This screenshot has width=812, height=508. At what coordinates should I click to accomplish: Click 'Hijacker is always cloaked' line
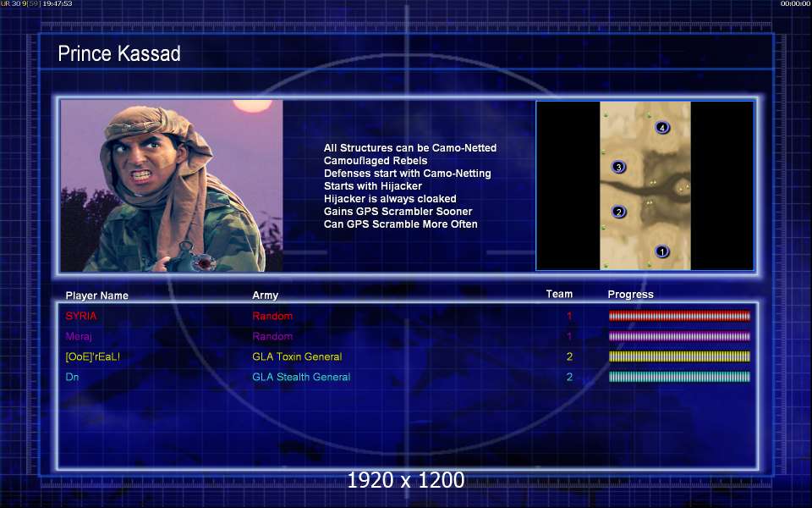(390, 198)
